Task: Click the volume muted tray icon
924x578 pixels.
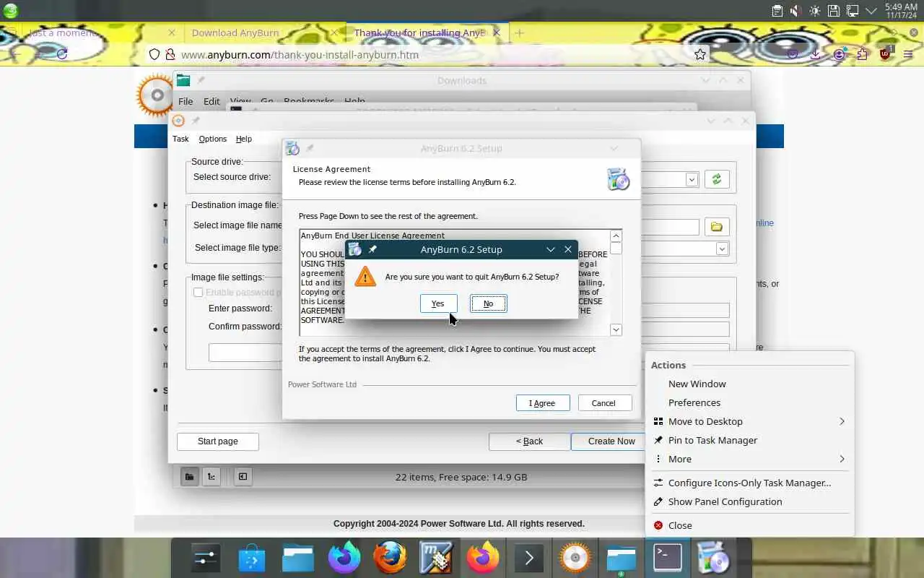Action: pyautogui.click(x=796, y=11)
